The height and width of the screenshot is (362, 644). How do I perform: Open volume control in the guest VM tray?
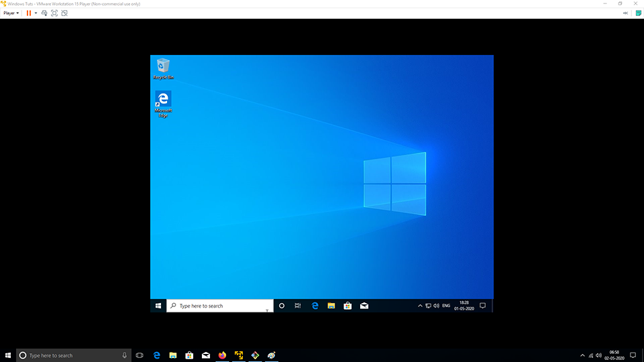pos(436,306)
